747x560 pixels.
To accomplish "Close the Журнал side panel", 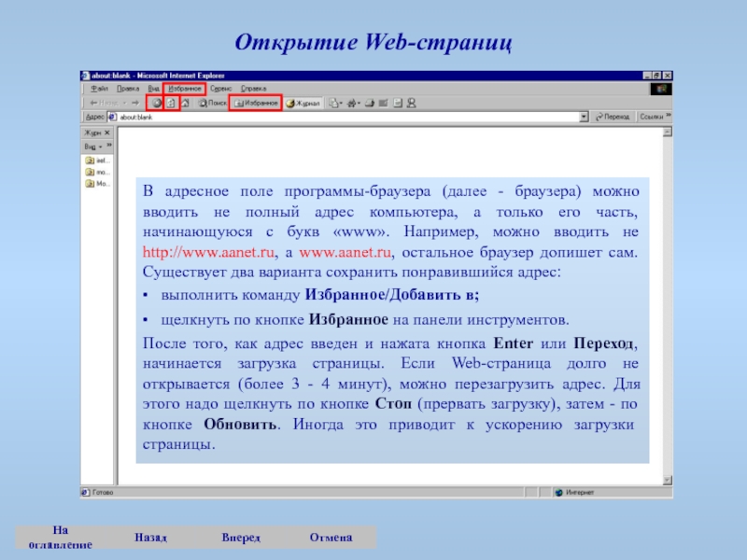I will [x=109, y=133].
